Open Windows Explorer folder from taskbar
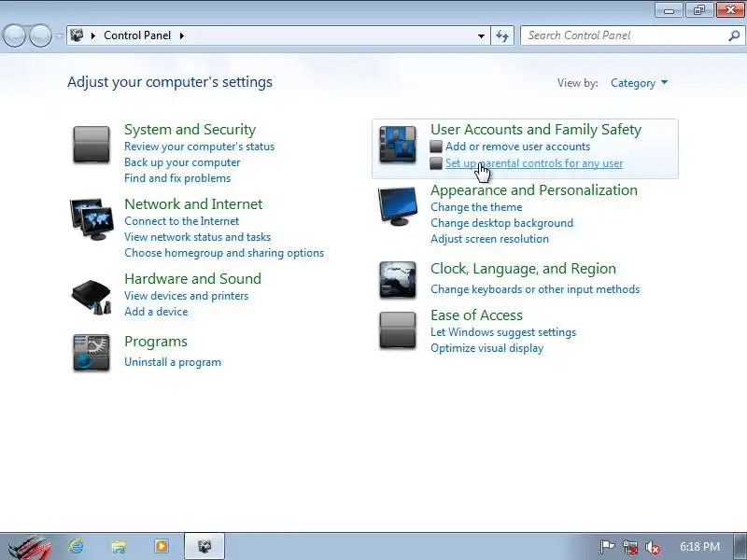 [119, 546]
